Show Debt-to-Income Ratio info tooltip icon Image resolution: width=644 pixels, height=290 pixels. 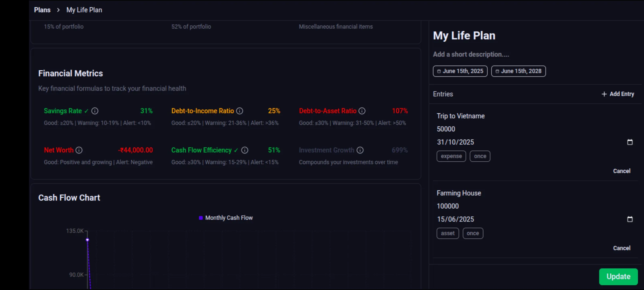(240, 111)
